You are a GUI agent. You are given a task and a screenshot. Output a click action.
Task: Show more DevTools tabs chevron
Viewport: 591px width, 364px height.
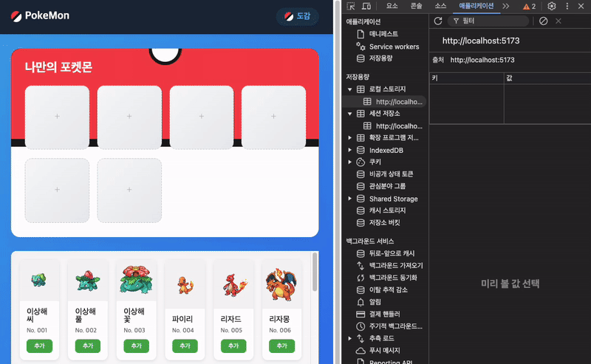pos(506,6)
